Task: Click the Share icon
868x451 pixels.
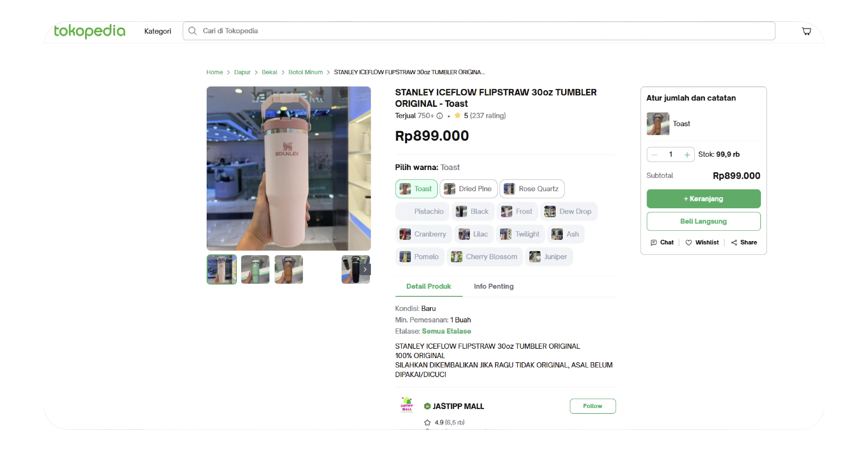Action: (x=734, y=243)
